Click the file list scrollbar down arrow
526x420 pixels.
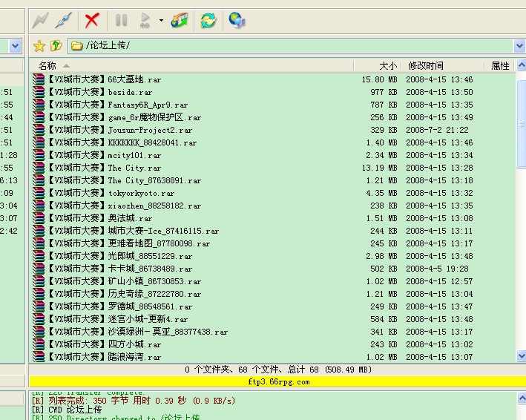522,355
